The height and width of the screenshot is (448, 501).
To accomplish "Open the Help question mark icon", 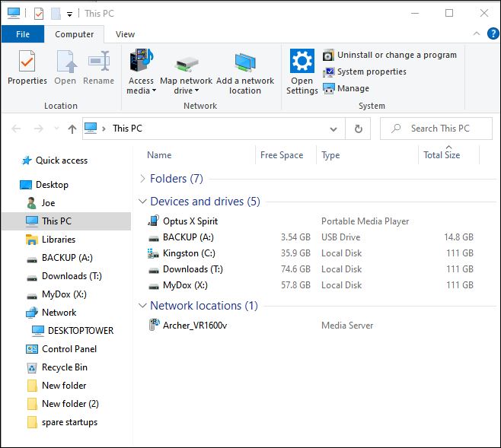I will coord(493,33).
